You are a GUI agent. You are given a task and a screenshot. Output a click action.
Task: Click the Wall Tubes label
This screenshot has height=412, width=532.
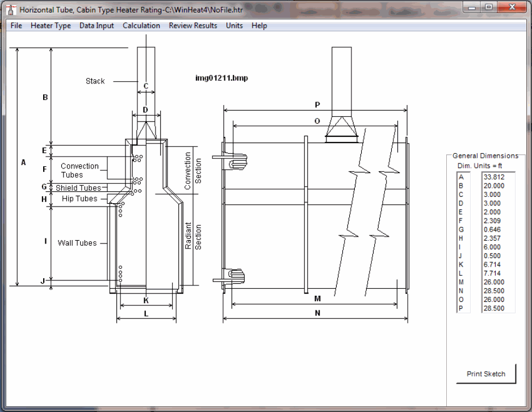pyautogui.click(x=77, y=243)
